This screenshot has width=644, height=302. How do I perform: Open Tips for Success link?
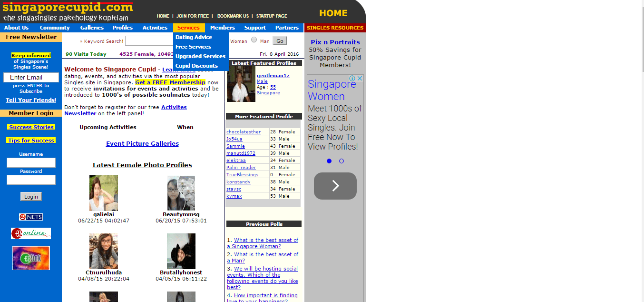(31, 141)
